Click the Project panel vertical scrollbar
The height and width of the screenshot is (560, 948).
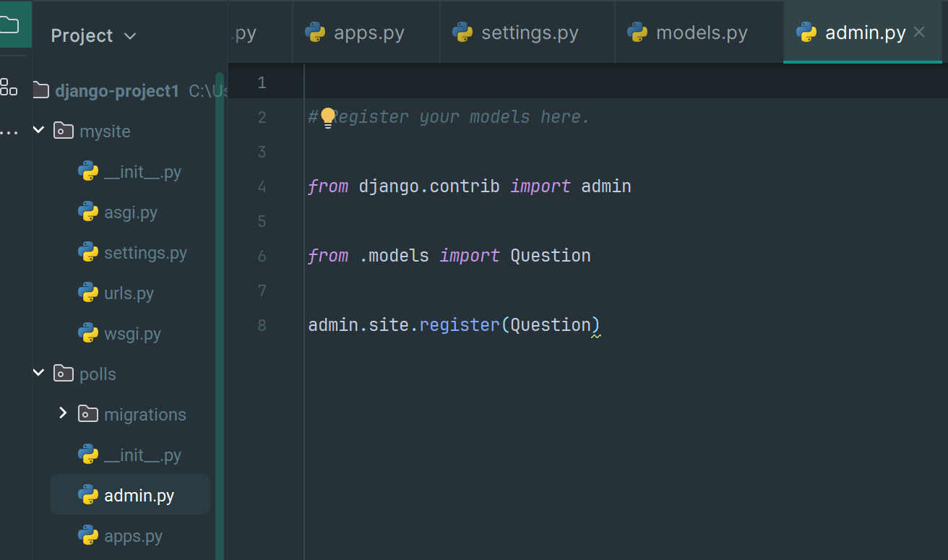[x=220, y=289]
